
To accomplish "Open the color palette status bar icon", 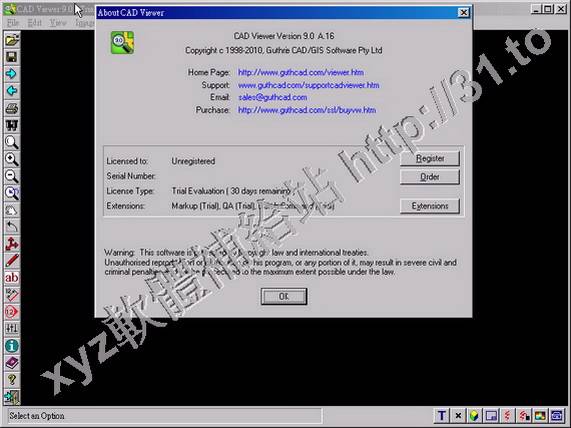I will pyautogui.click(x=540, y=416).
